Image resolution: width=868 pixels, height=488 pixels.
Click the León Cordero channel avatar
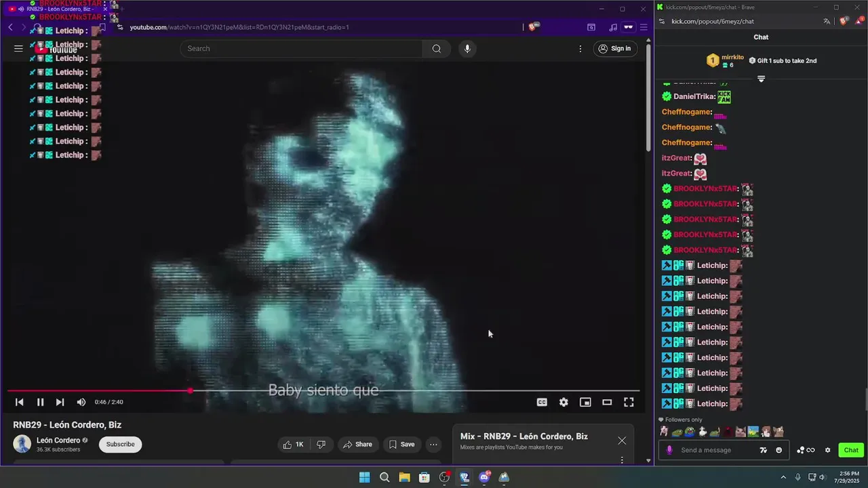pos(22,444)
